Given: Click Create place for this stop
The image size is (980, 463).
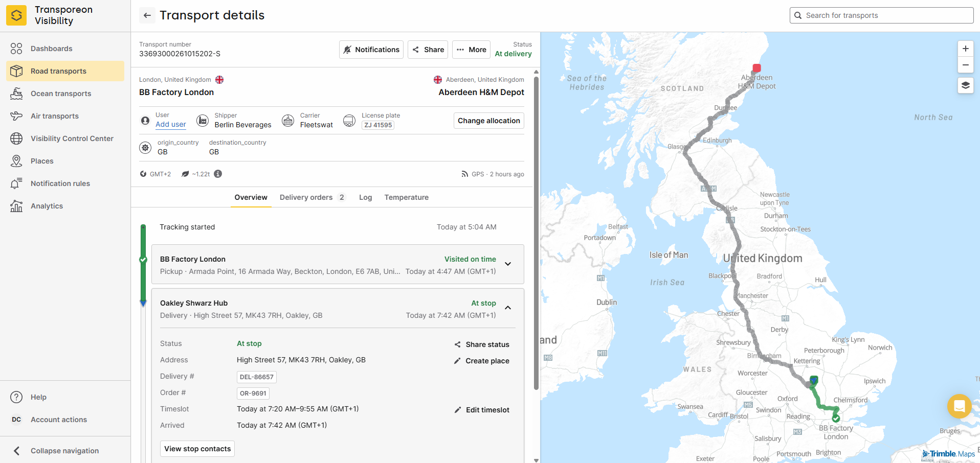Looking at the screenshot, I should 482,361.
